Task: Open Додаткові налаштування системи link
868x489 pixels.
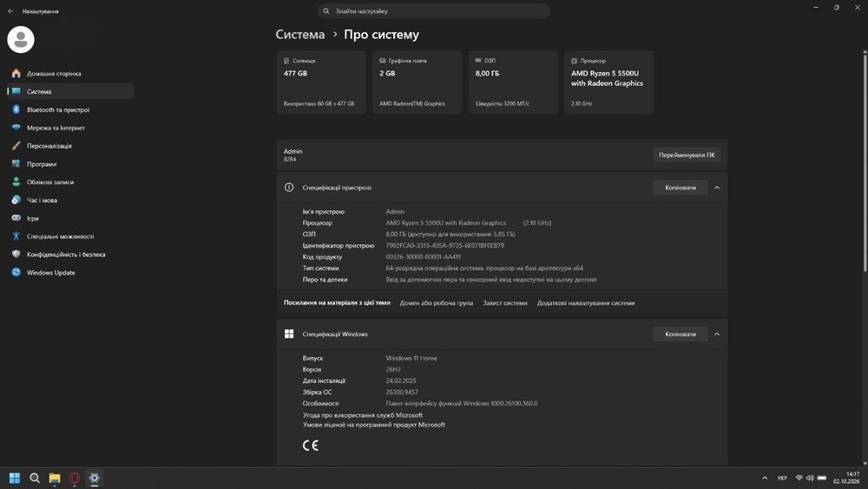Action: pyautogui.click(x=586, y=303)
